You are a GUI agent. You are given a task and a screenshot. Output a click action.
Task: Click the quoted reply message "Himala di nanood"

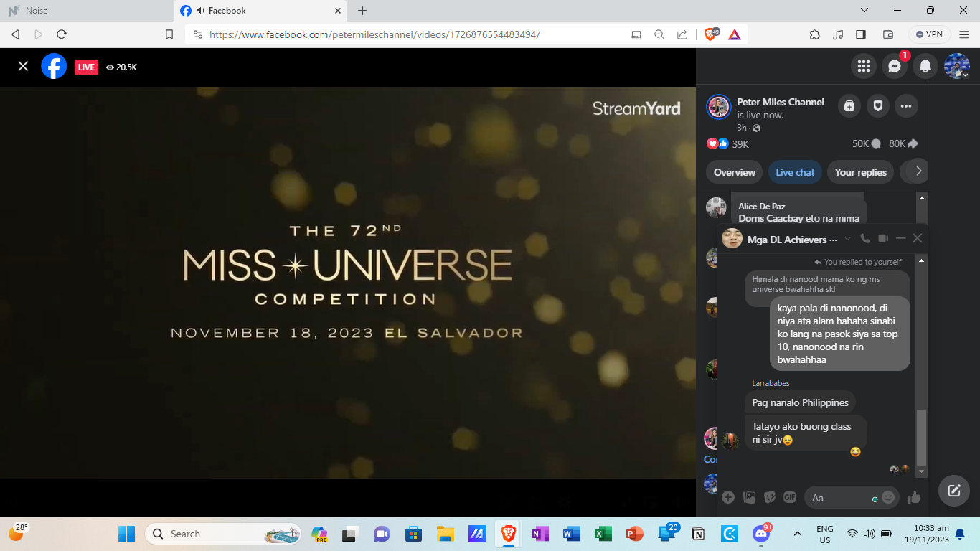(827, 283)
